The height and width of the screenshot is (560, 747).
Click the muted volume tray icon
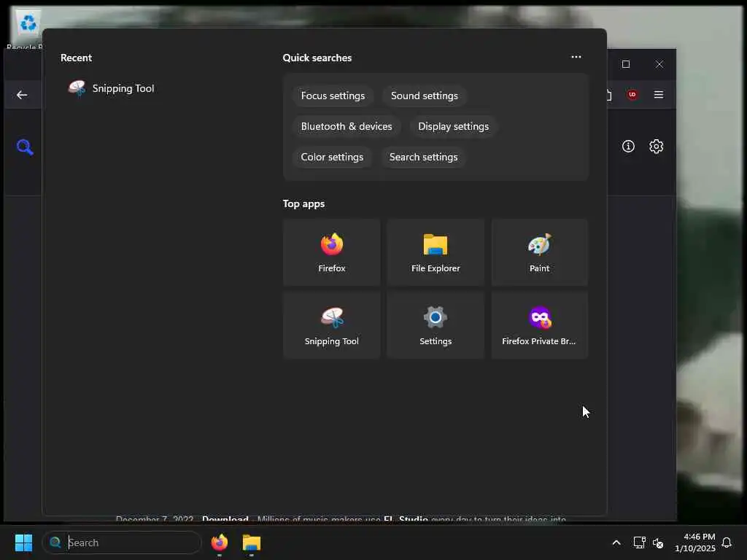[x=658, y=542]
